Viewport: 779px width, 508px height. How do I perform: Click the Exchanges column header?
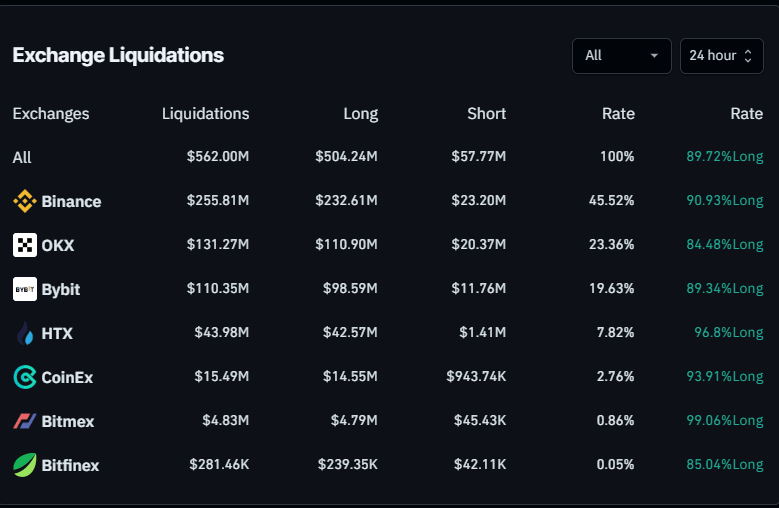51,113
